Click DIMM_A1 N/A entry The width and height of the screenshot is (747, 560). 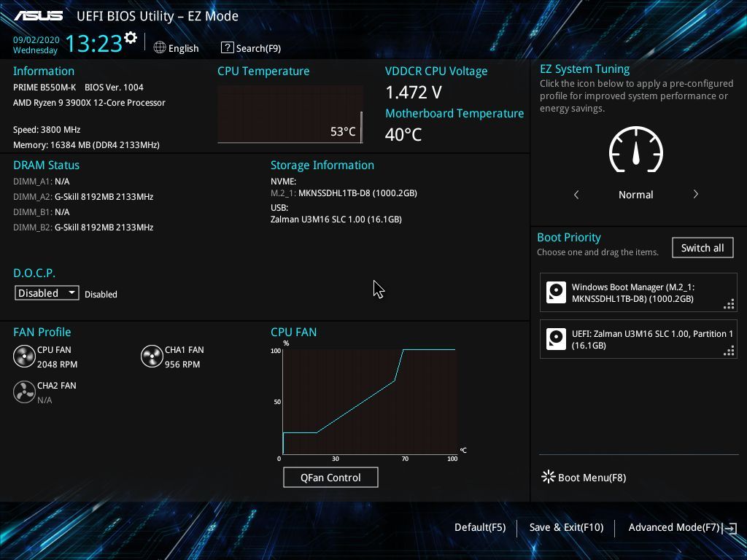coord(42,182)
